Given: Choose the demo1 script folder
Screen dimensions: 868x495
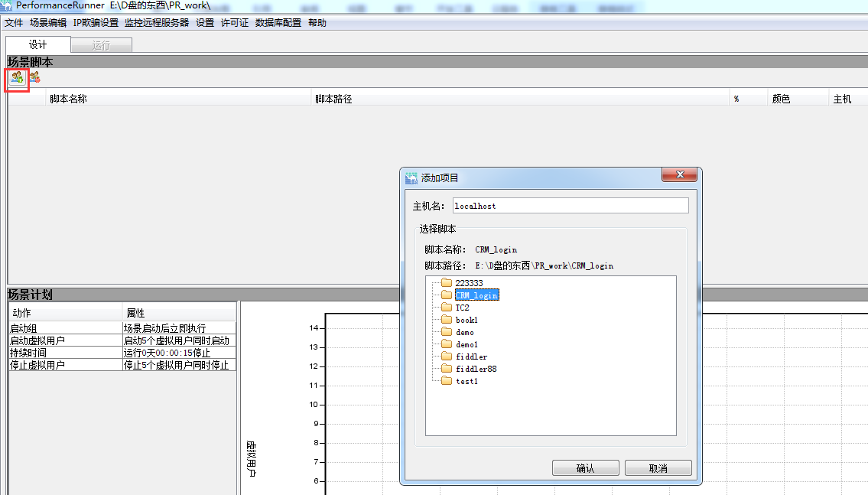Looking at the screenshot, I should [467, 344].
